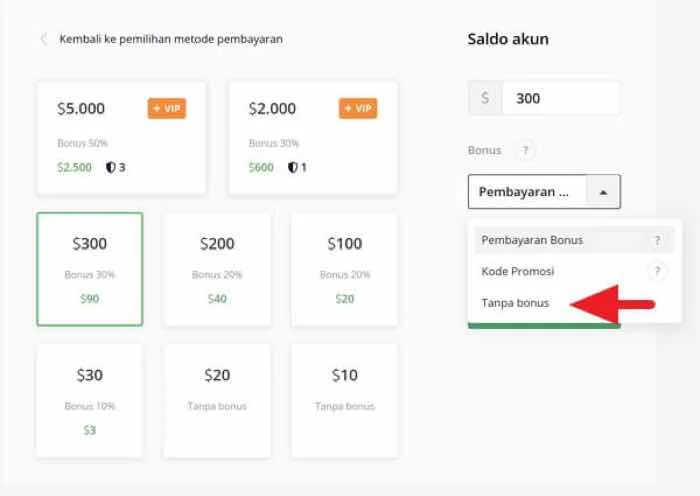Choose the $100 deposit amount card
700x496 pixels.
(344, 268)
